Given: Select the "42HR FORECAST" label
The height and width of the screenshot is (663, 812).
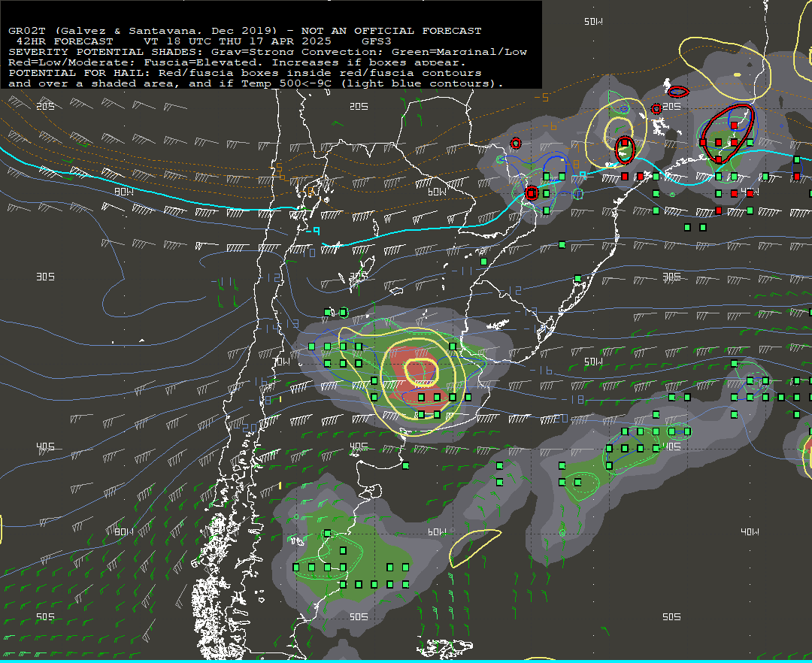Looking at the screenshot, I should (x=65, y=41).
